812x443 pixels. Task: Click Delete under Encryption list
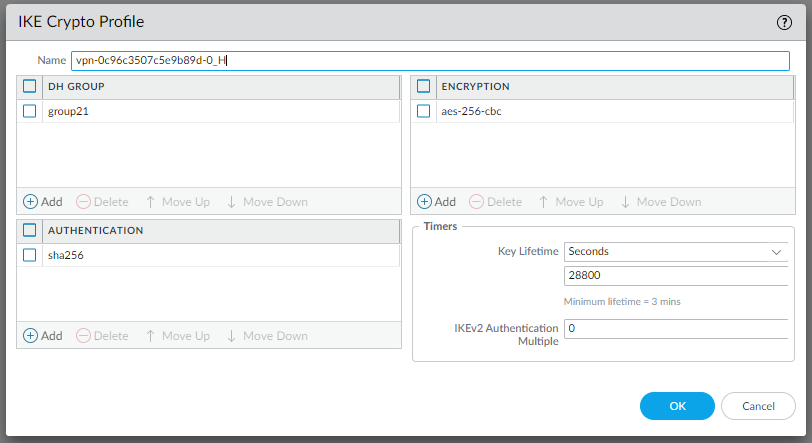tap(495, 202)
